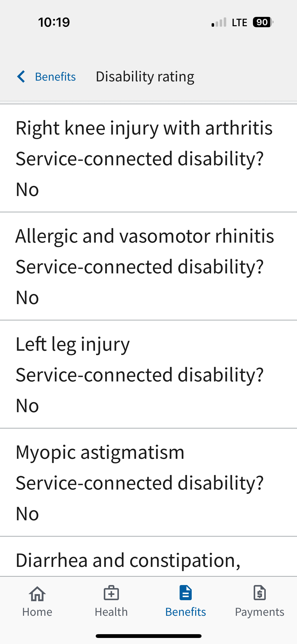
Task: Tap the Payments dollar document icon
Action: 260,593
